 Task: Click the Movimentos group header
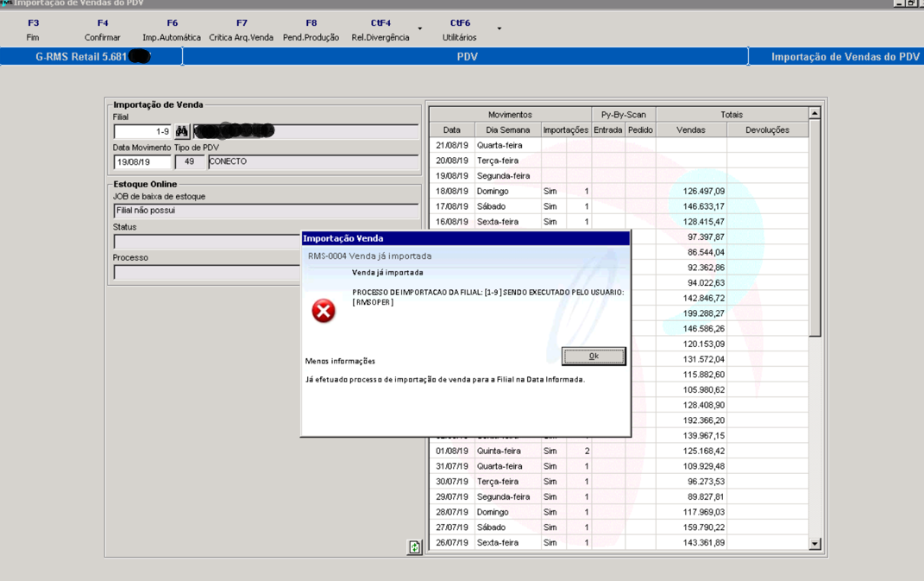tap(511, 115)
